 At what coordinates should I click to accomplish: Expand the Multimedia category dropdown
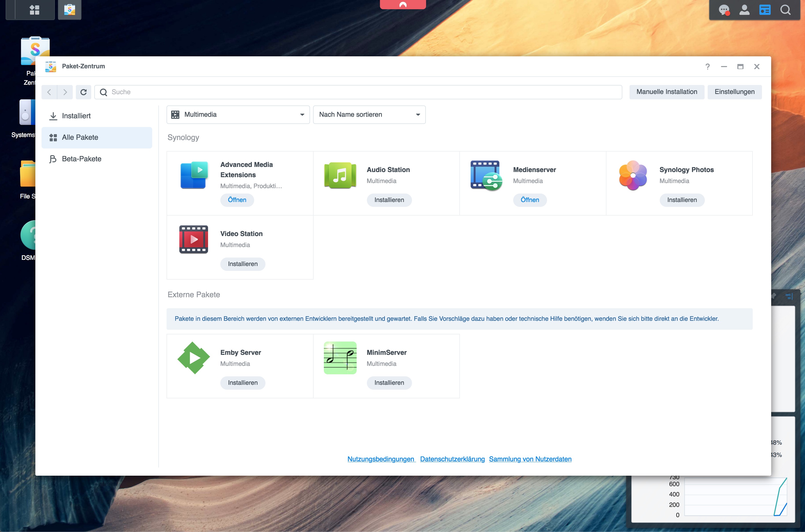pos(238,115)
